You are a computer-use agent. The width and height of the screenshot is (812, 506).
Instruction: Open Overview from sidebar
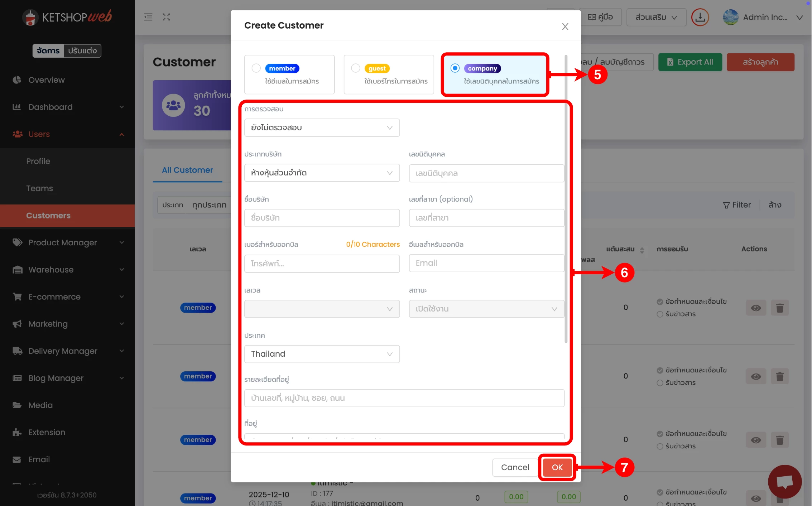[47, 80]
